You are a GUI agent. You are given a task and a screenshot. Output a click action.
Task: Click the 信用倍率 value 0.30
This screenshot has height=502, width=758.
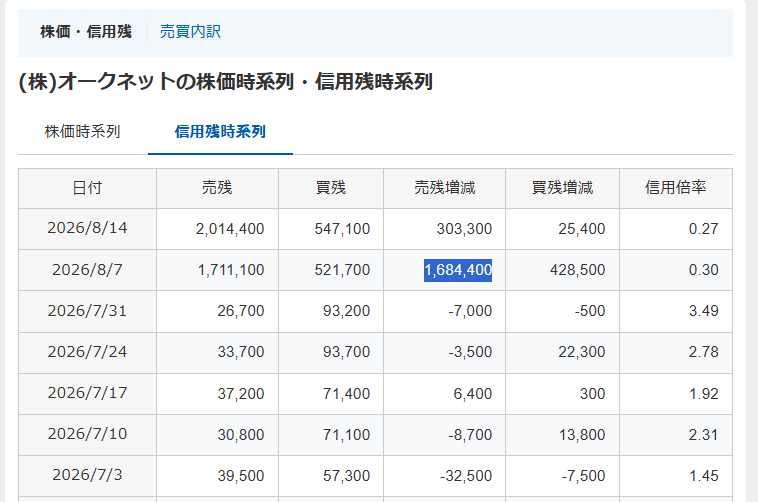(x=703, y=270)
